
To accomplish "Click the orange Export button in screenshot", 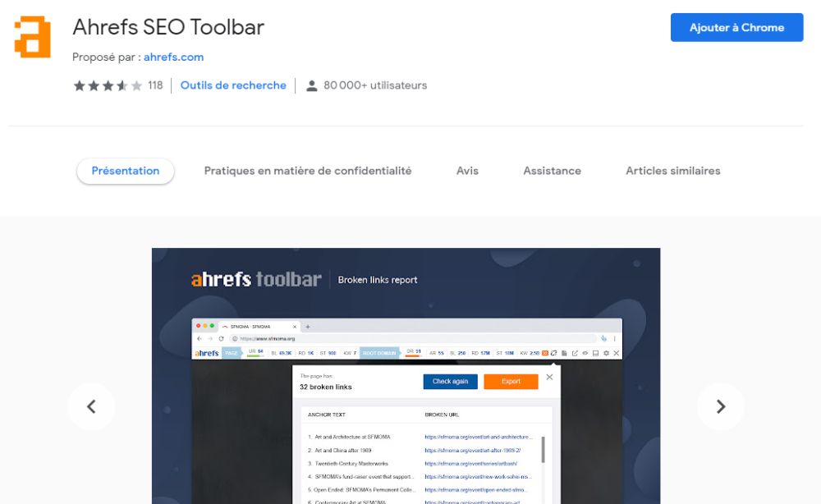I will (511, 382).
